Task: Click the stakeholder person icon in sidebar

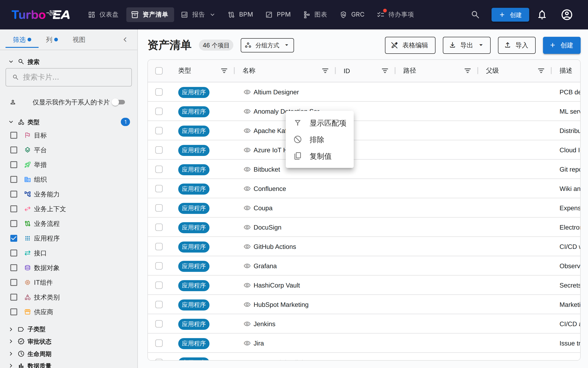Action: point(13,102)
